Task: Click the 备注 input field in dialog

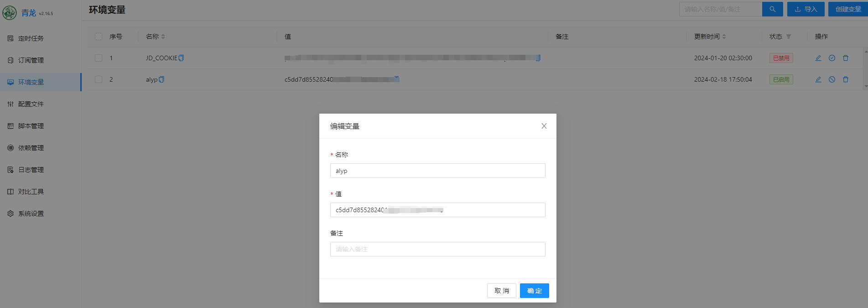Action: [437, 249]
